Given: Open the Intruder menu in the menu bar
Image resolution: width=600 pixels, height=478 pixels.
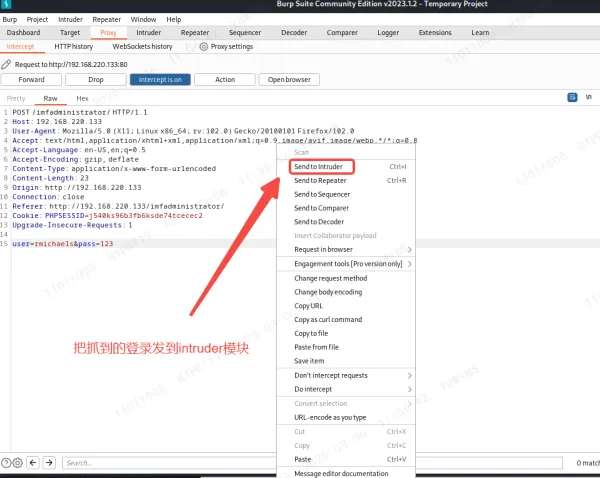Looking at the screenshot, I should click(x=70, y=20).
